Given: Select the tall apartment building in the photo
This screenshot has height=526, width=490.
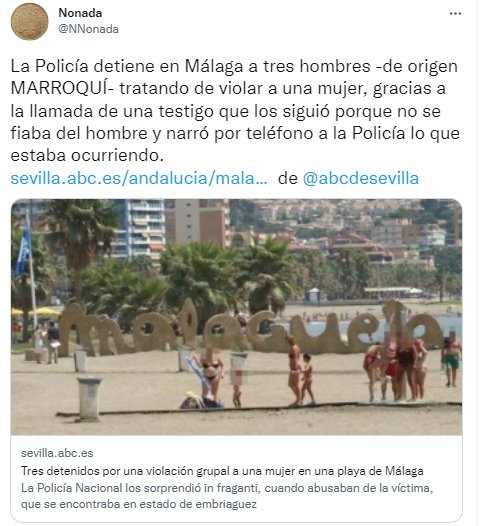Looking at the screenshot, I should [x=143, y=230].
